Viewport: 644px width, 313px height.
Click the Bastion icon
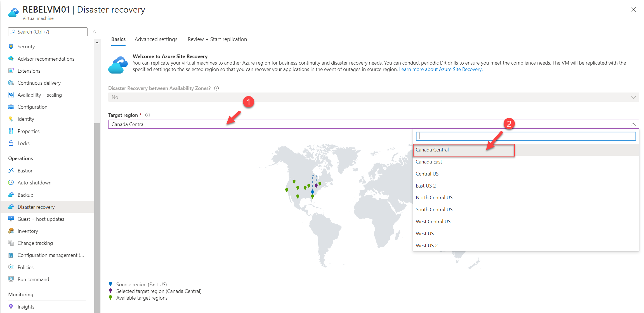pyautogui.click(x=11, y=170)
